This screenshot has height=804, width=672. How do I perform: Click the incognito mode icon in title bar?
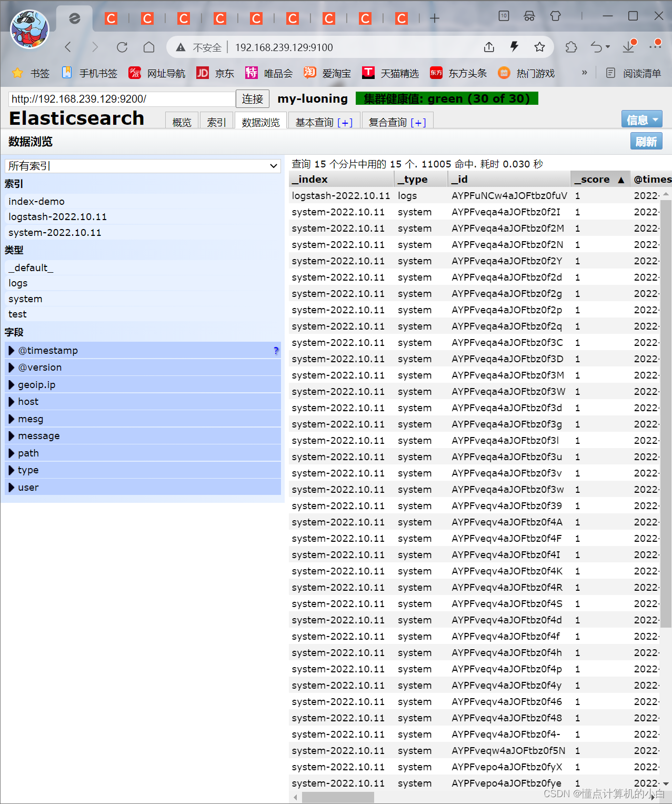pos(529,16)
